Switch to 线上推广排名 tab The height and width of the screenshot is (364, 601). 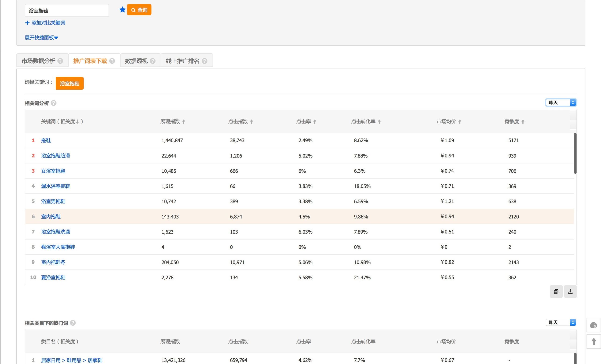click(182, 61)
